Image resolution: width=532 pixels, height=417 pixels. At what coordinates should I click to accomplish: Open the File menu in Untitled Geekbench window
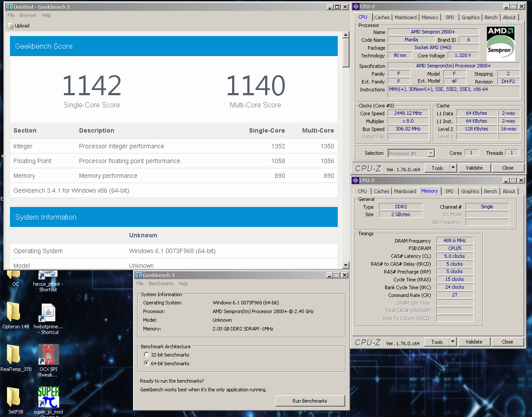(11, 15)
